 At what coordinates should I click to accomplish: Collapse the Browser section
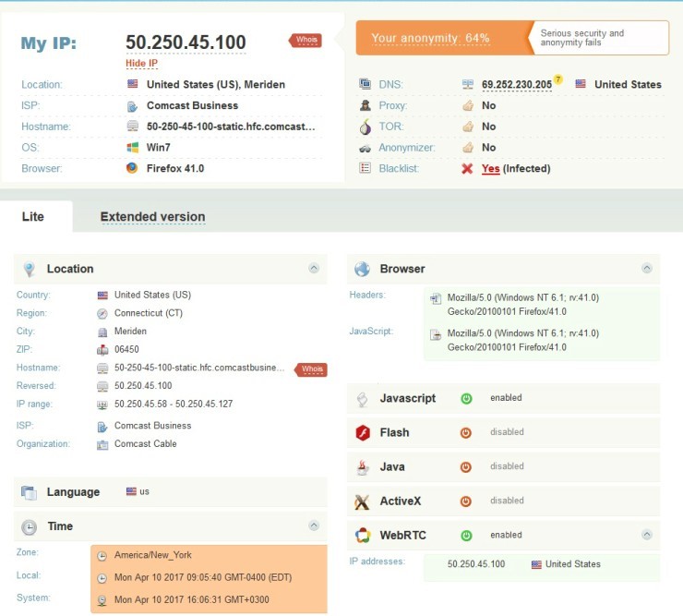click(x=646, y=269)
